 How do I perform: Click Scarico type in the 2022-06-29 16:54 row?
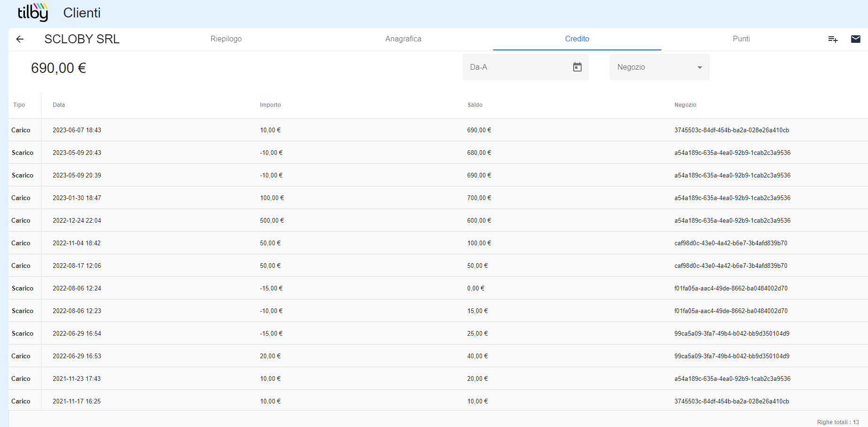tap(23, 334)
